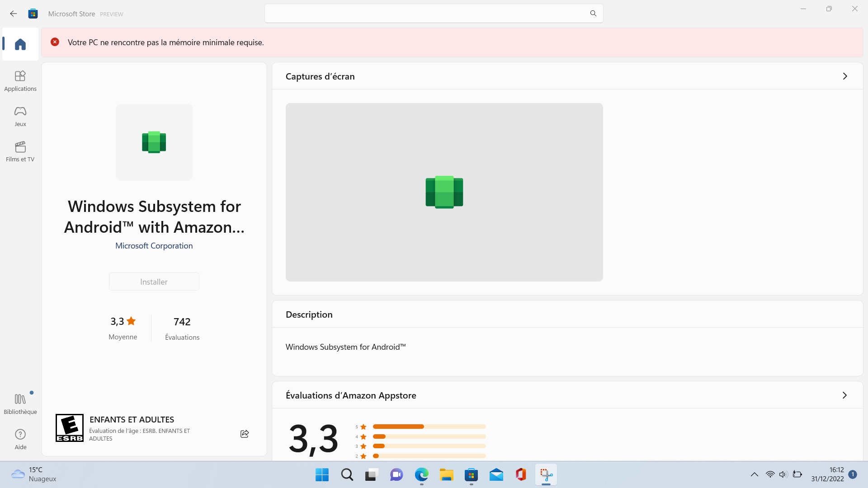
Task: Open the Applications section
Action: click(x=20, y=81)
